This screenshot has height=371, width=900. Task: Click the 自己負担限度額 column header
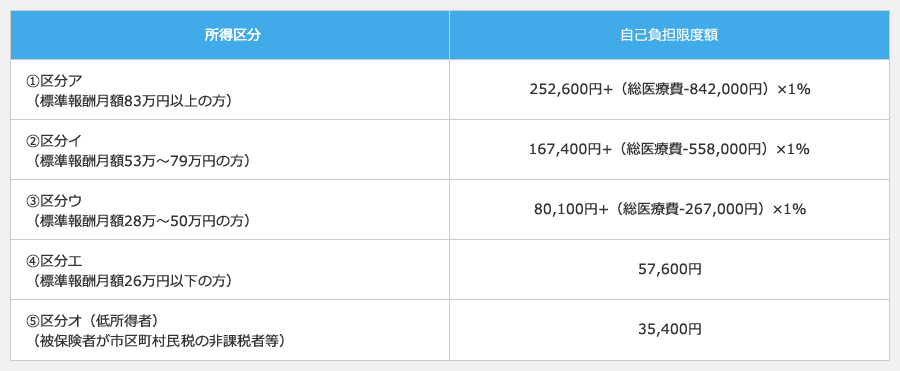pyautogui.click(x=670, y=35)
